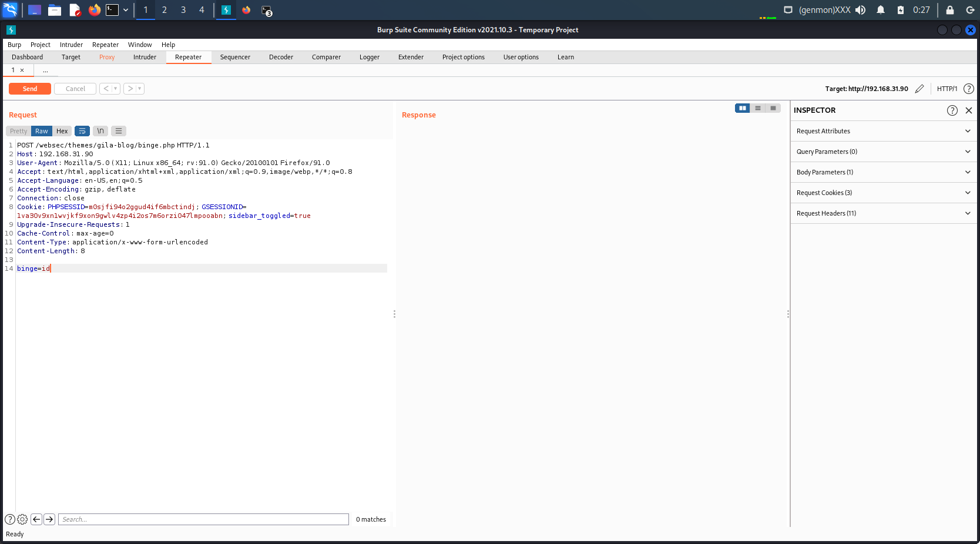Screen dimensions: 980x544
Task: Select top-bottom layout view
Action: pos(758,108)
